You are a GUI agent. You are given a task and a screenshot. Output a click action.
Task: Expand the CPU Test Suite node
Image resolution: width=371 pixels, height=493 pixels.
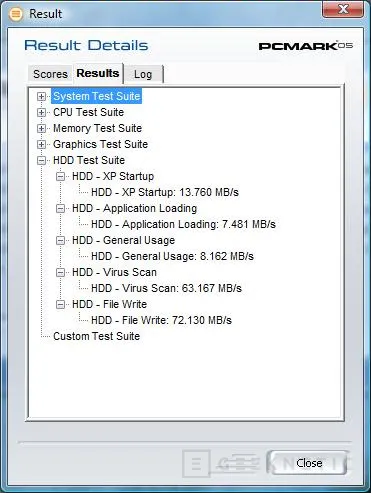pyautogui.click(x=41, y=112)
